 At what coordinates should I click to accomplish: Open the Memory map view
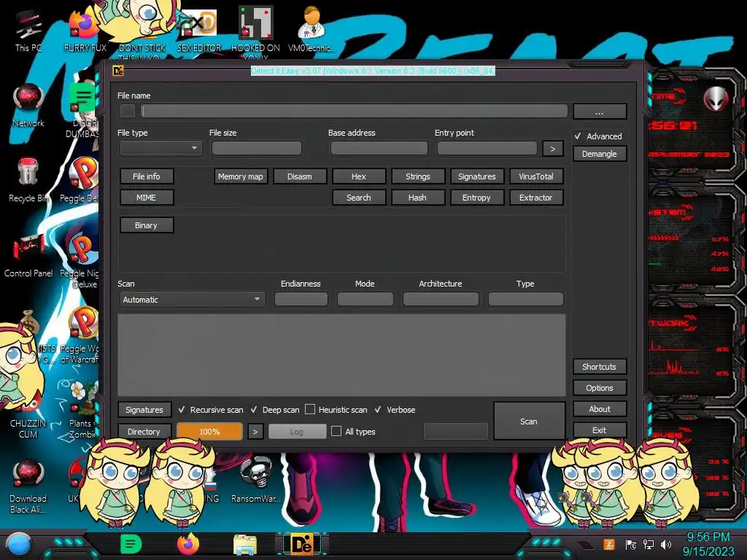241,176
